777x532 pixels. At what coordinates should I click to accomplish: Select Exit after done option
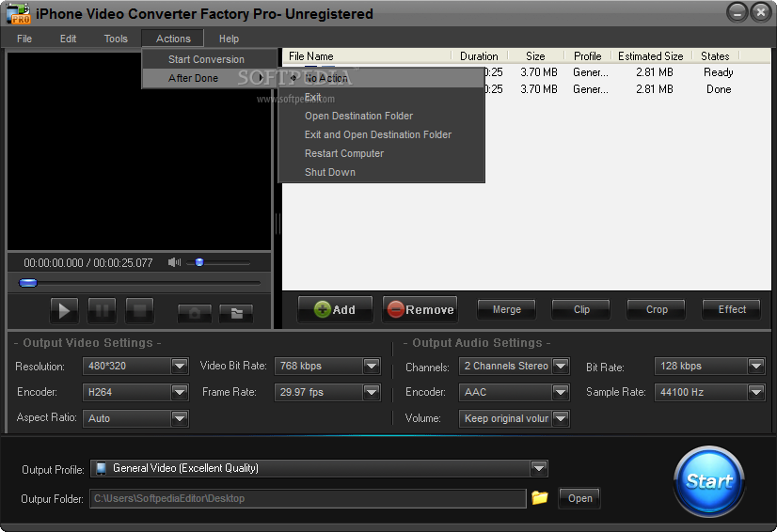tap(381, 97)
